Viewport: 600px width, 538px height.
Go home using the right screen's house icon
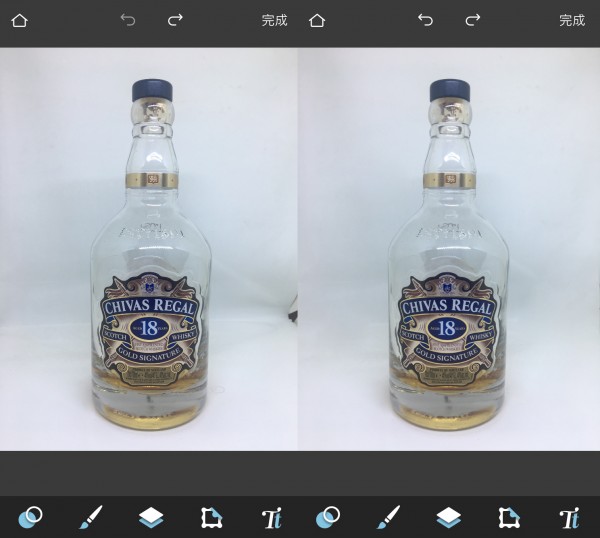pos(317,20)
